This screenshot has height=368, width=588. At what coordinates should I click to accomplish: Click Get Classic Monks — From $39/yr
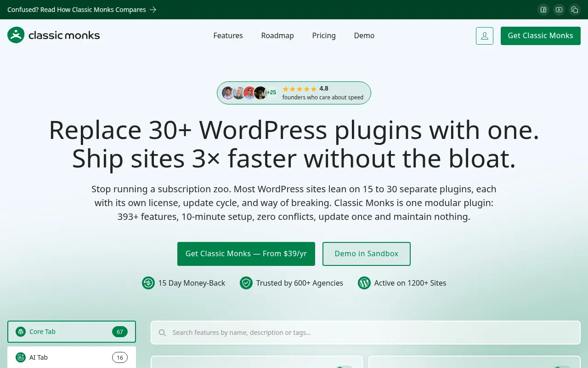tap(246, 254)
